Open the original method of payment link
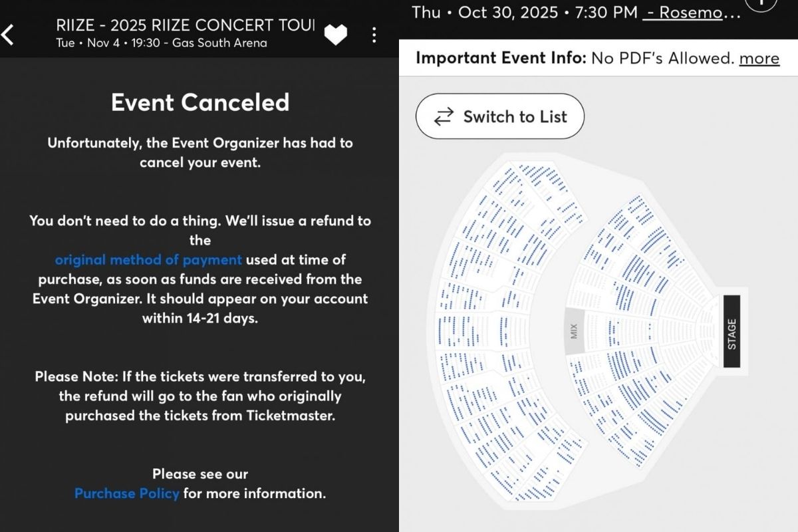Viewport: 798px width, 532px height. pyautogui.click(x=148, y=259)
